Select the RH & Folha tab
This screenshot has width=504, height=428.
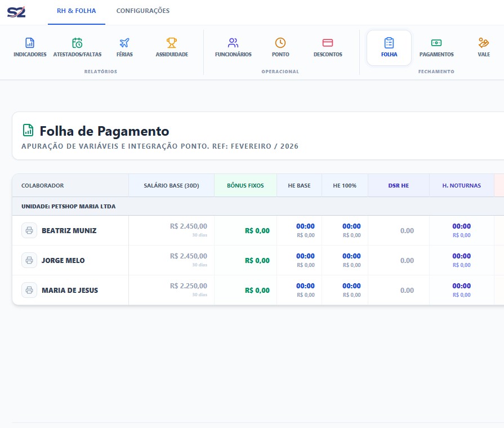tap(77, 11)
